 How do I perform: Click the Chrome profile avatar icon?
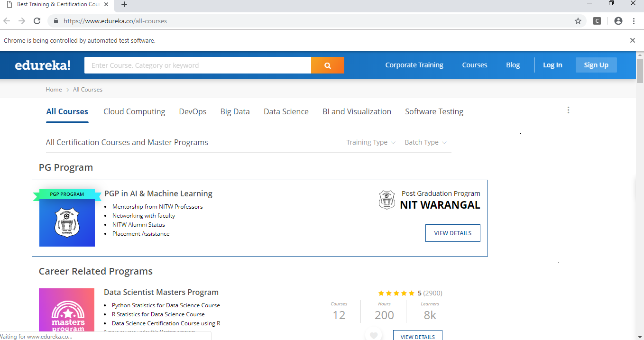coord(618,21)
